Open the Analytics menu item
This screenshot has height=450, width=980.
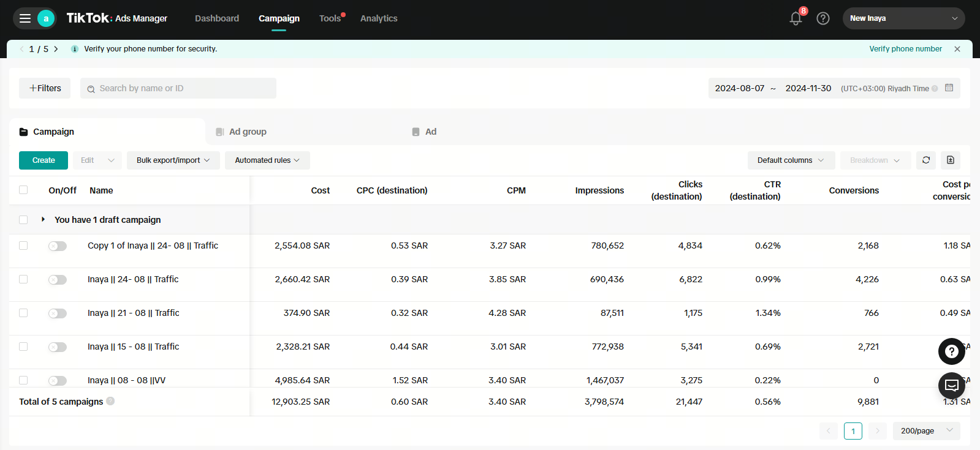pos(379,18)
